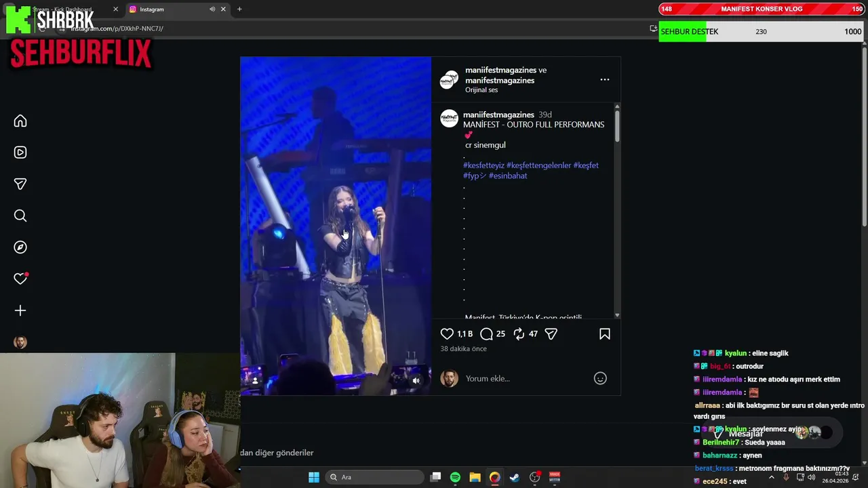The image size is (868, 488).
Task: Click the '38 dakika önce' timestamp
Action: (463, 348)
